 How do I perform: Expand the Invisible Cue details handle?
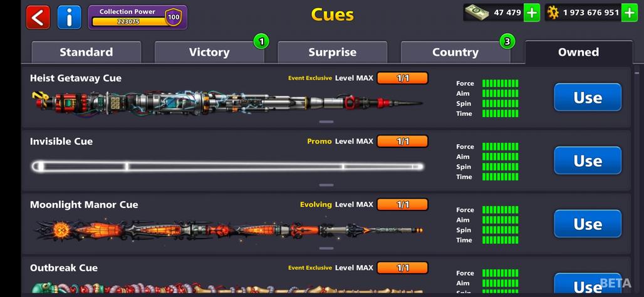point(326,185)
